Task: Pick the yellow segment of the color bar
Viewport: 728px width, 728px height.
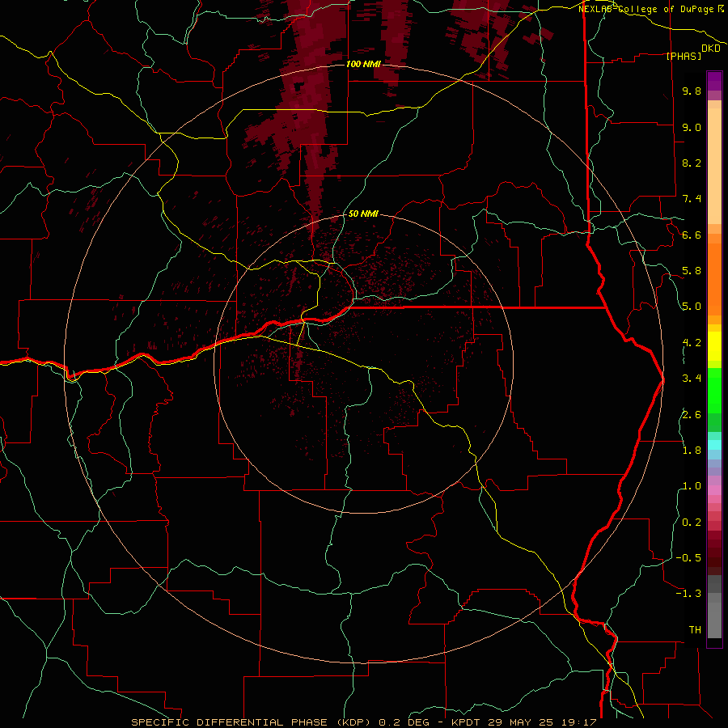Action: pyautogui.click(x=714, y=345)
